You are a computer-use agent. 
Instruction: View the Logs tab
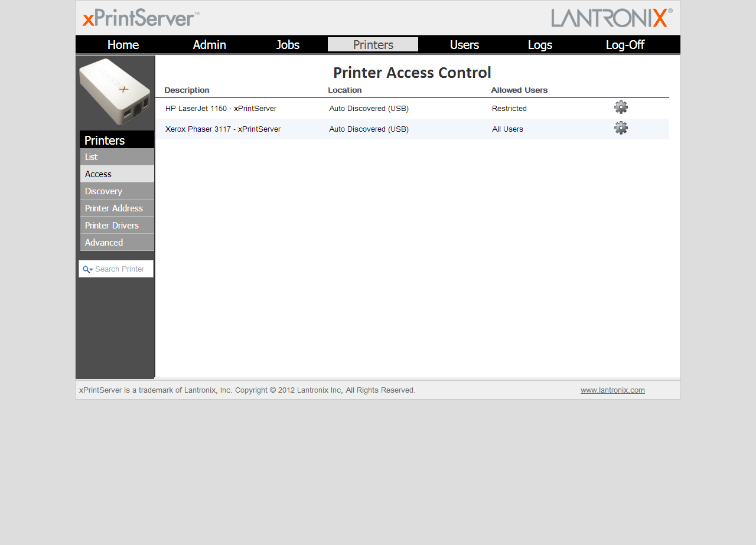coord(540,45)
